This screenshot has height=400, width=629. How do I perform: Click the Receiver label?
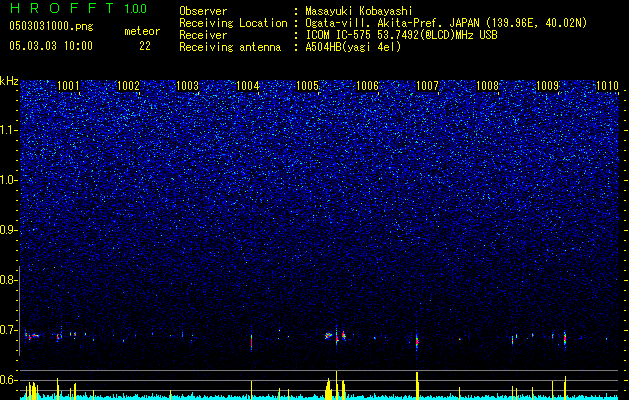tap(203, 35)
